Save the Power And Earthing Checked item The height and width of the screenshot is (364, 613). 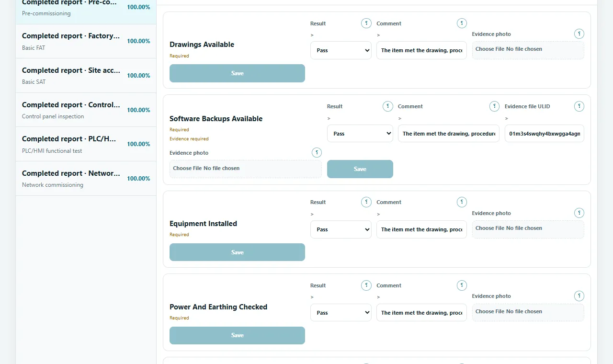click(237, 335)
